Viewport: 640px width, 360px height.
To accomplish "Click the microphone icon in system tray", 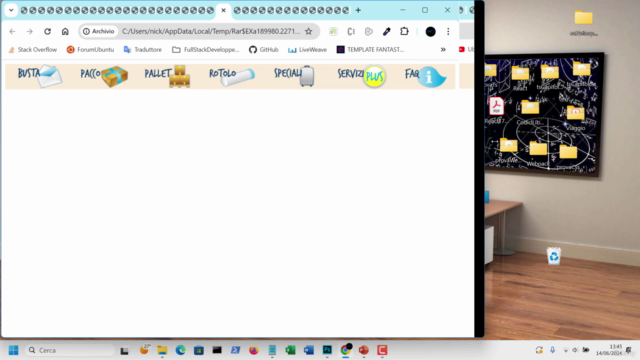I will click(552, 350).
